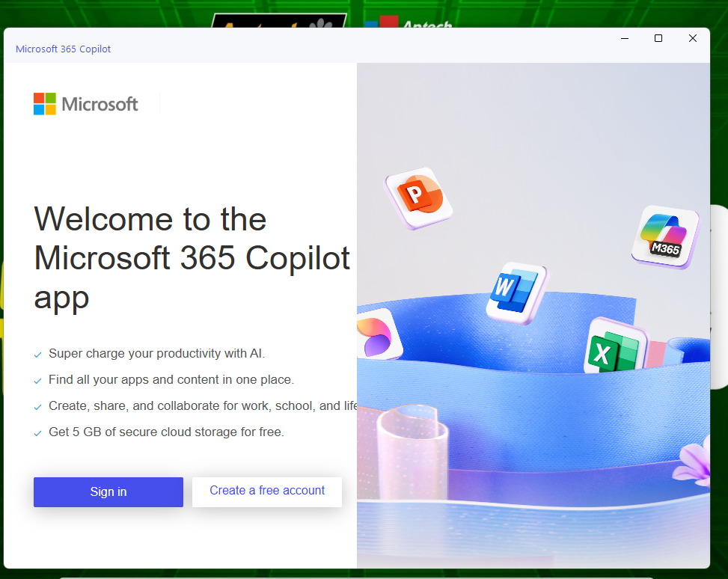
Task: Click 'Get 5 GB of secure cloud storage' line
Action: 166,432
